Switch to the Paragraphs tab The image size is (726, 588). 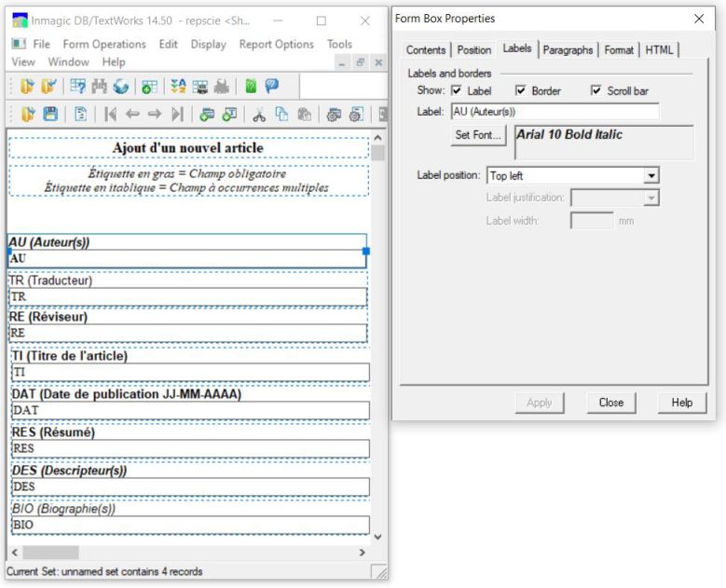tap(568, 50)
